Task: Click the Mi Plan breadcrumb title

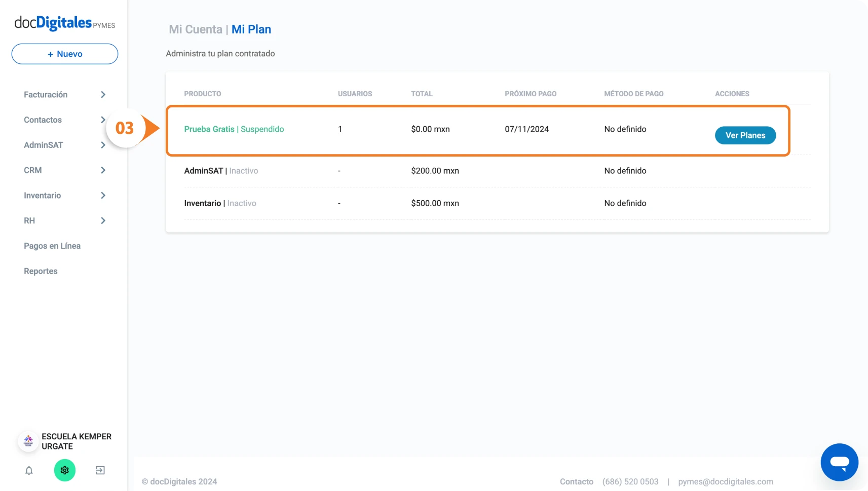Action: tap(251, 29)
